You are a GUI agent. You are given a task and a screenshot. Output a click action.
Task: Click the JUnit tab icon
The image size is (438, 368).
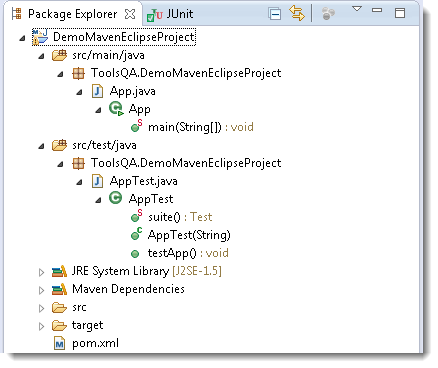pyautogui.click(x=154, y=15)
